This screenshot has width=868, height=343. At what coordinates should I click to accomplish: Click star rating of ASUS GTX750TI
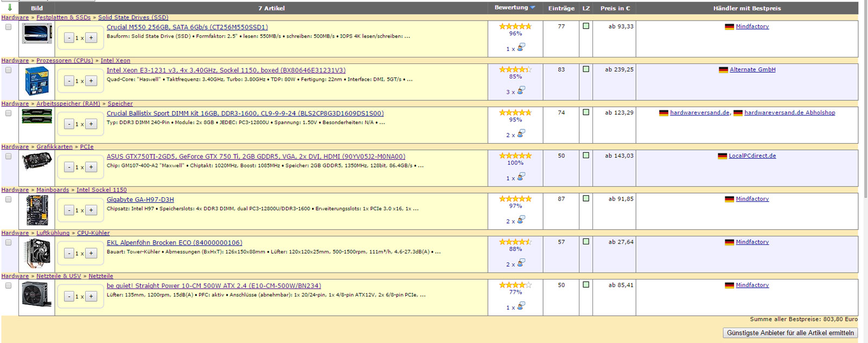pyautogui.click(x=515, y=156)
